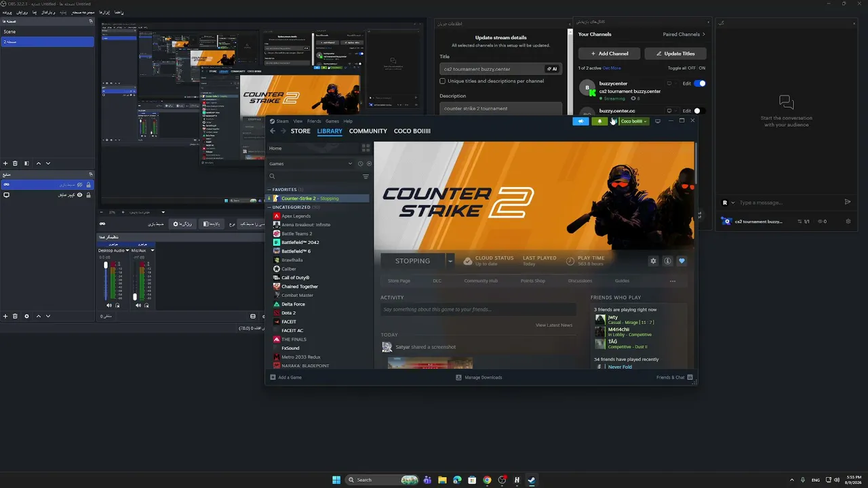Screen dimensions: 868x488
Task: Click the recent games clock icon in Steam
Action: coord(360,163)
